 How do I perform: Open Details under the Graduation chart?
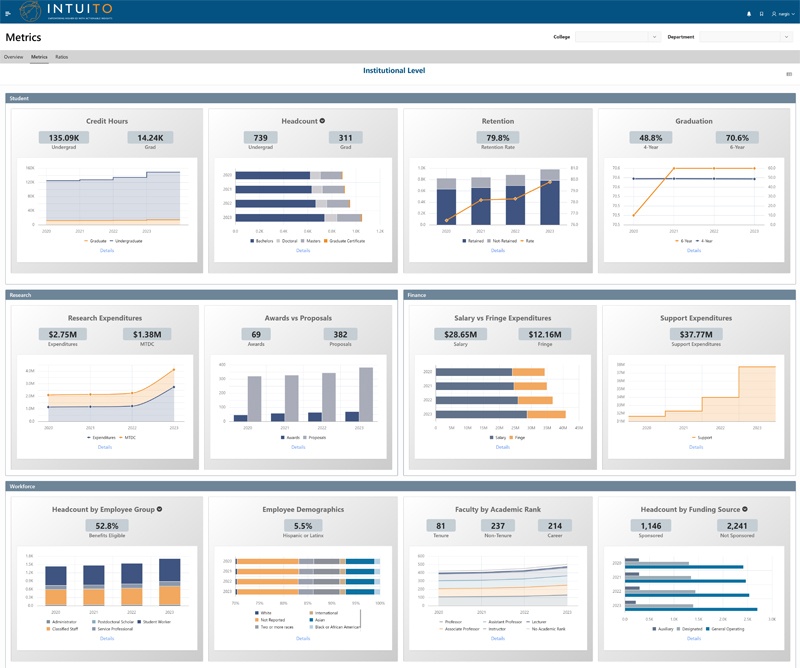[x=694, y=250]
